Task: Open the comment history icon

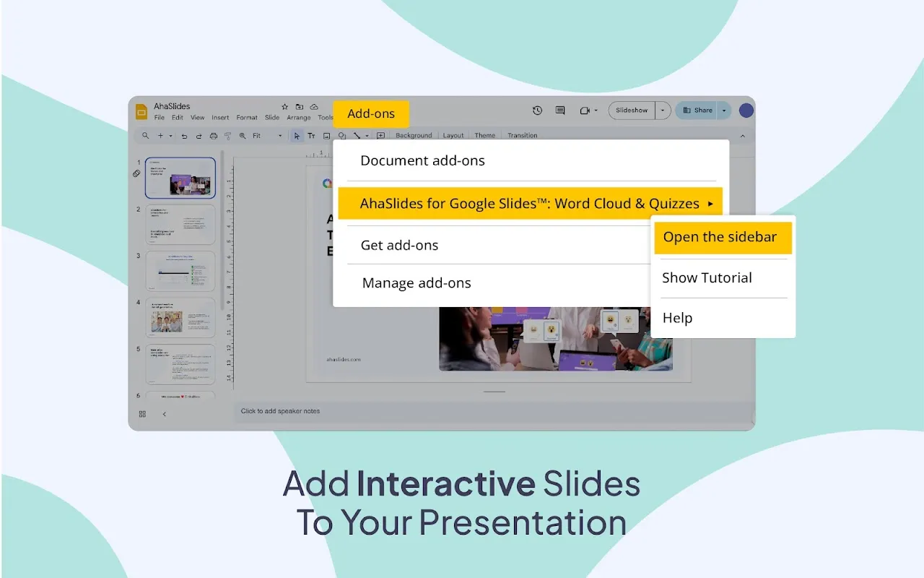Action: coord(559,110)
